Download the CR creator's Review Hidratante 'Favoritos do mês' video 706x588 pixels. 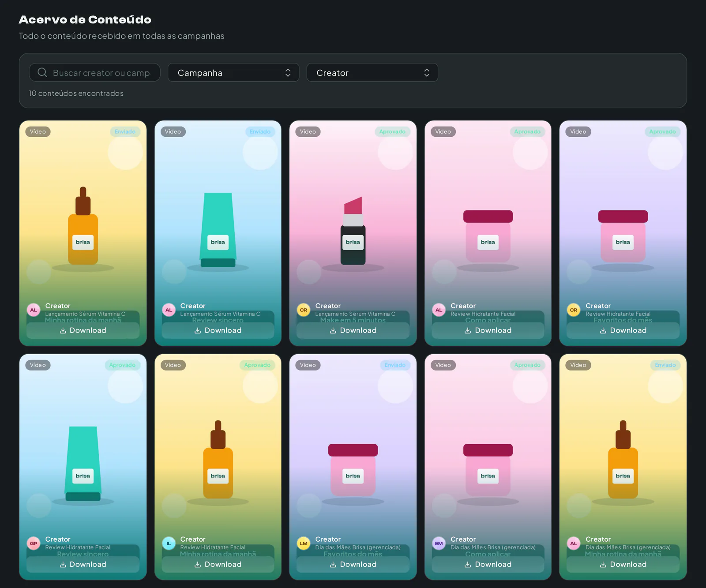[x=623, y=330]
